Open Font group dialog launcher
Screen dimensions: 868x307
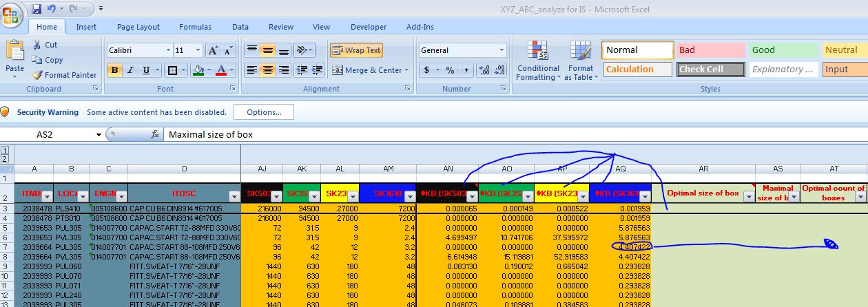click(x=231, y=89)
